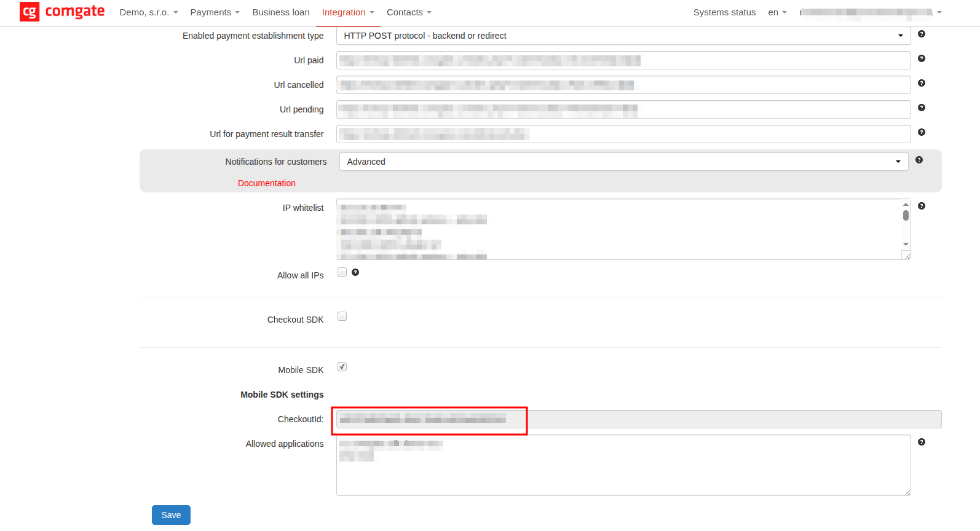Open the en language selector

click(x=777, y=12)
